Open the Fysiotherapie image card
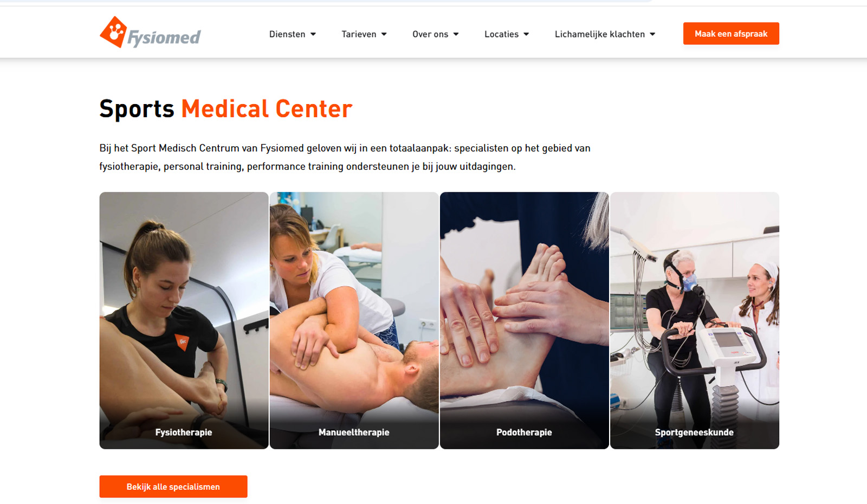Viewport: 867px width, 504px height. tap(184, 320)
